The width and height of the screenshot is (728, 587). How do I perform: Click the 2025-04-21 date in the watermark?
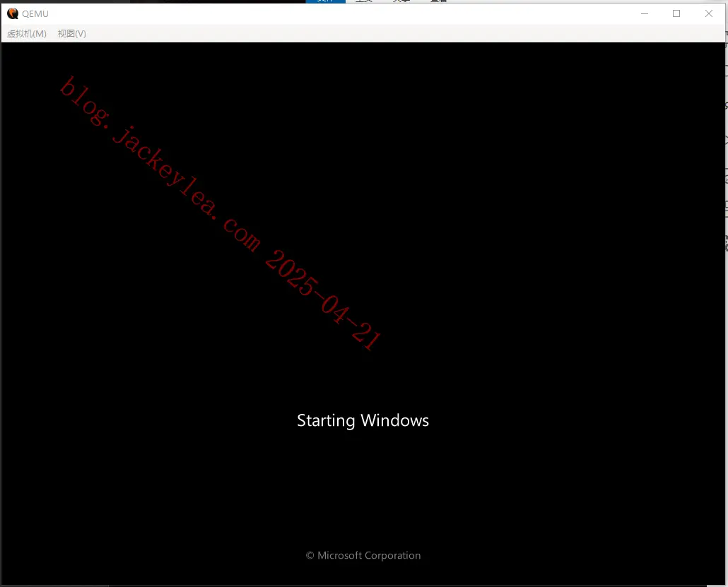tap(323, 300)
